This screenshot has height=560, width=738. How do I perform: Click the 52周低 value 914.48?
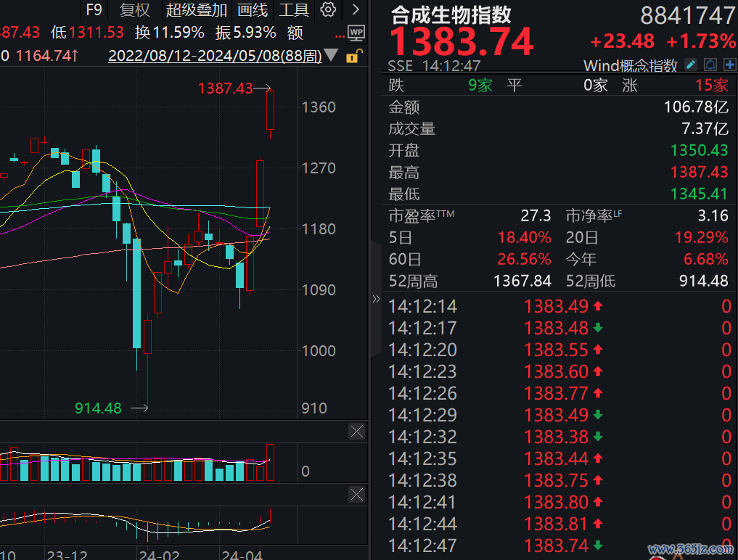point(704,281)
